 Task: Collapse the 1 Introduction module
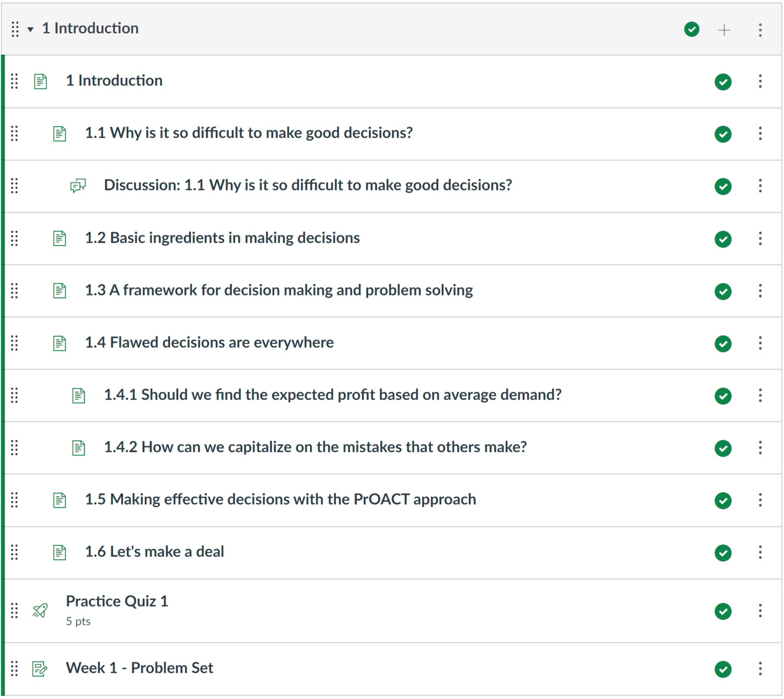(30, 30)
